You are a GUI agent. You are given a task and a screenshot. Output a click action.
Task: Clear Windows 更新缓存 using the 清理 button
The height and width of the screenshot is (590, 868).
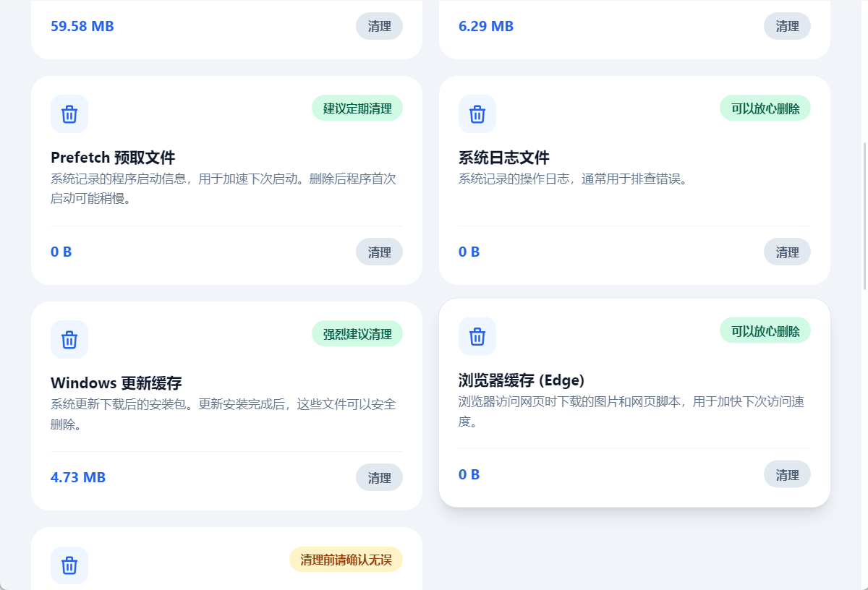point(379,478)
